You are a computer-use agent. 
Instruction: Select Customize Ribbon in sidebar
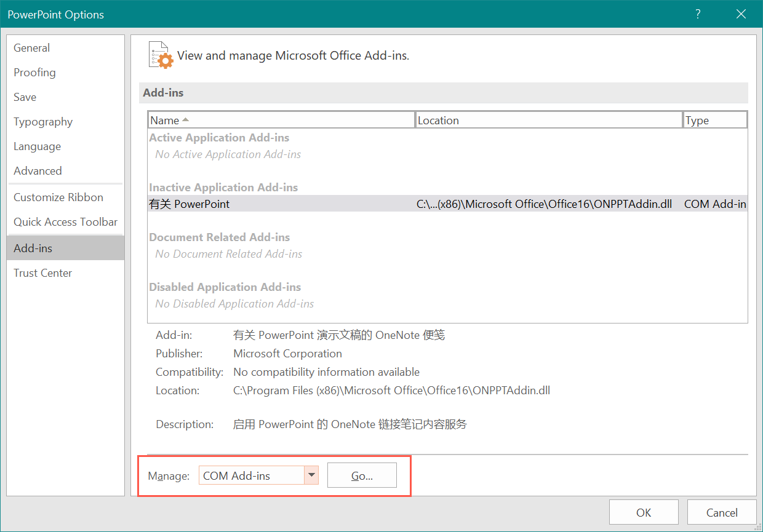tap(58, 197)
